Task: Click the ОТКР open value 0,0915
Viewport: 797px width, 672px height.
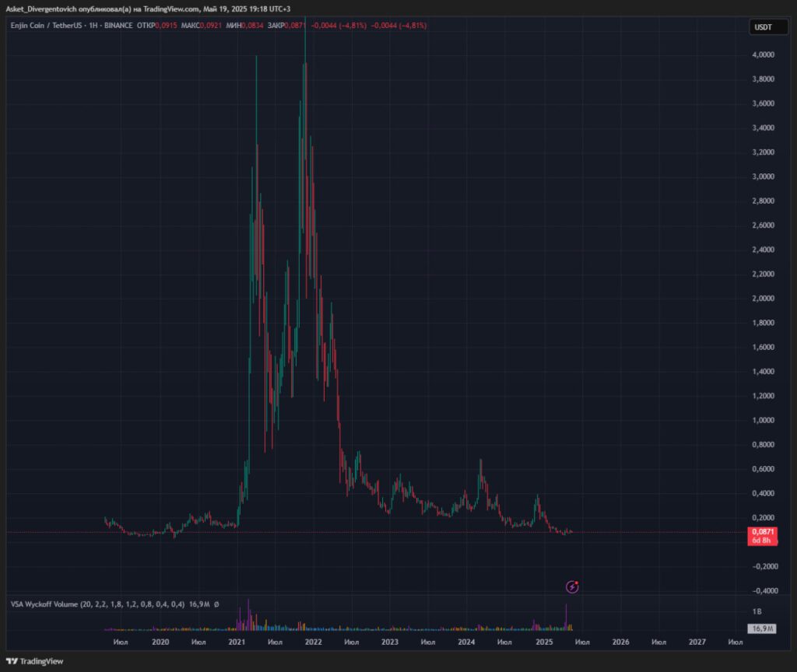Action: point(169,26)
